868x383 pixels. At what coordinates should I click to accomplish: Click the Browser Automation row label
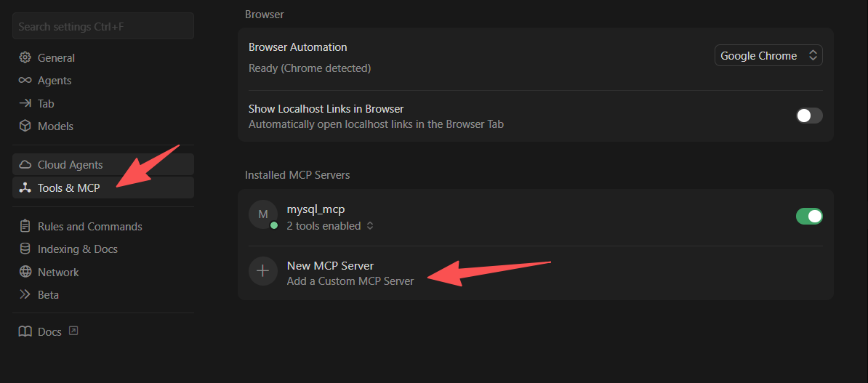pos(298,47)
